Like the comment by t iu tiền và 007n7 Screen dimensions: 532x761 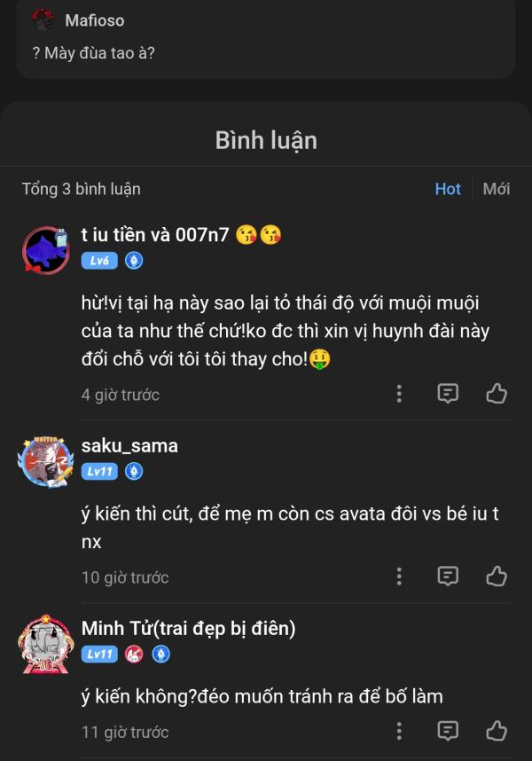(497, 394)
